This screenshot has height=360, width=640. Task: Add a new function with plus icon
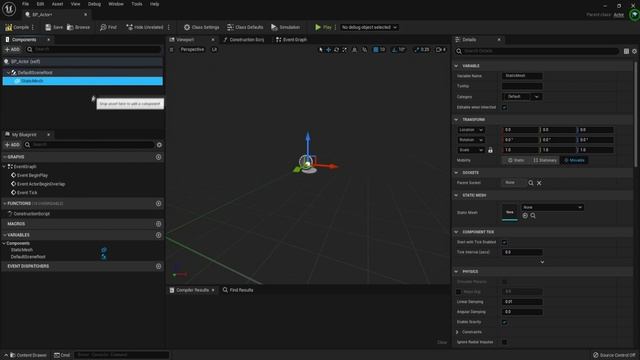click(158, 204)
